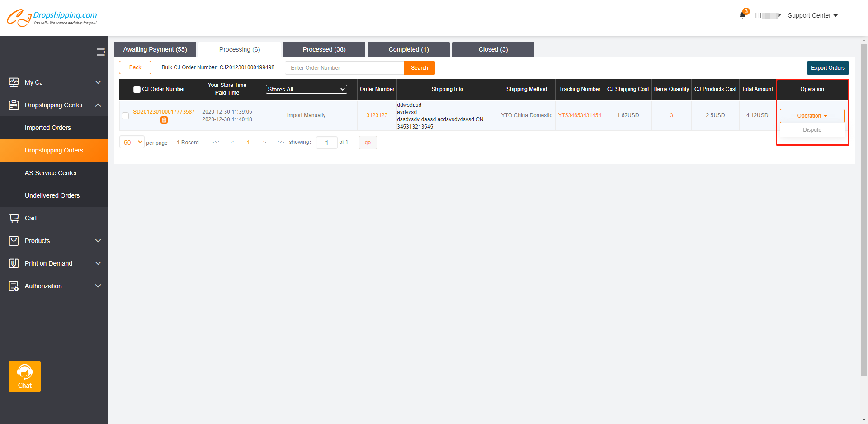Open tracking number YT534653431454 link
The height and width of the screenshot is (424, 868).
[580, 115]
